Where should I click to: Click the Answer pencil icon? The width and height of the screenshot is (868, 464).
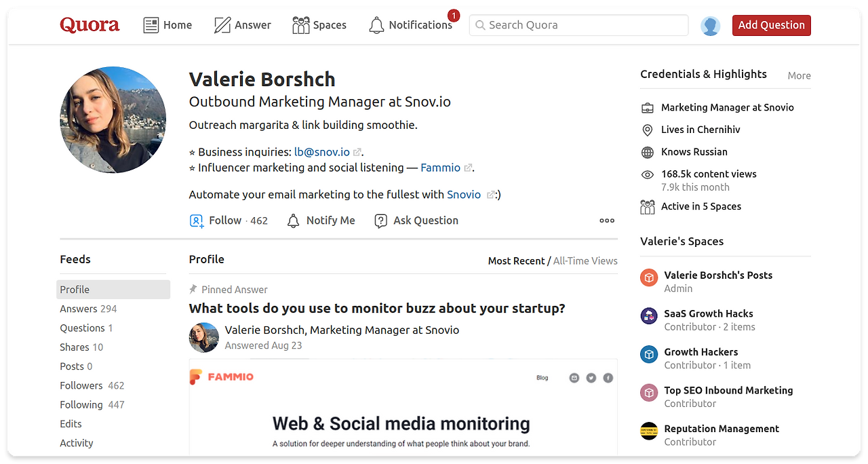222,26
